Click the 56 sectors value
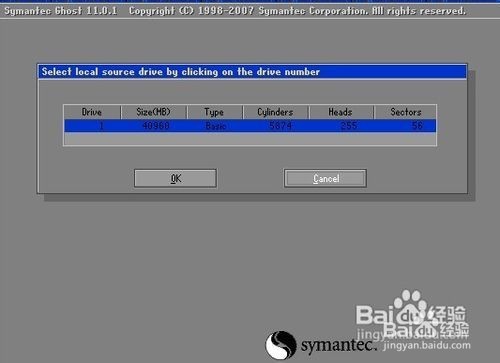 click(x=417, y=126)
